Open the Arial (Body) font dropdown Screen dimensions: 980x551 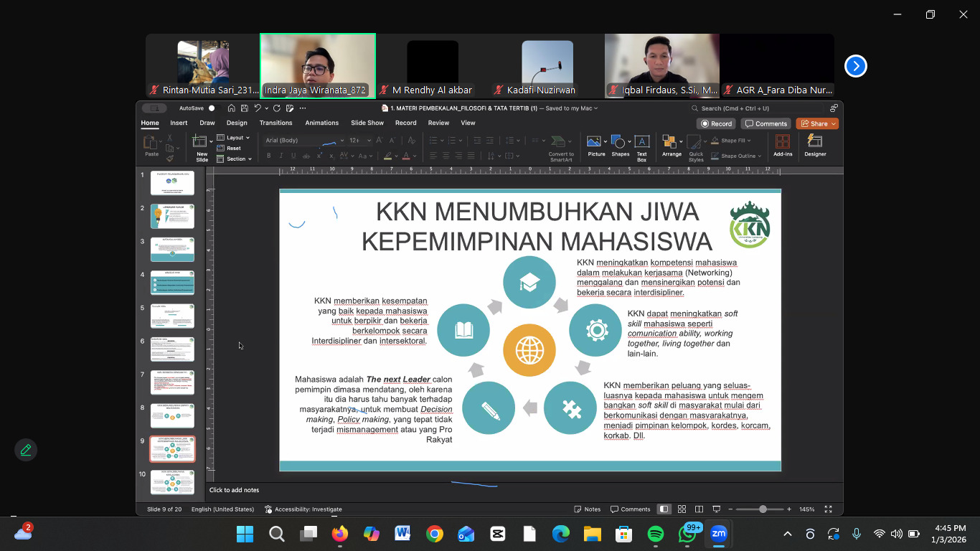tap(304, 141)
